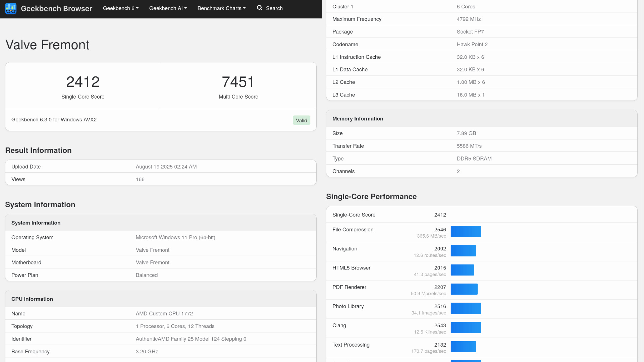Select 'Geekbench 6.3.0 for Windows AVX2' text
Screen dimensions: 644x362
point(54,120)
